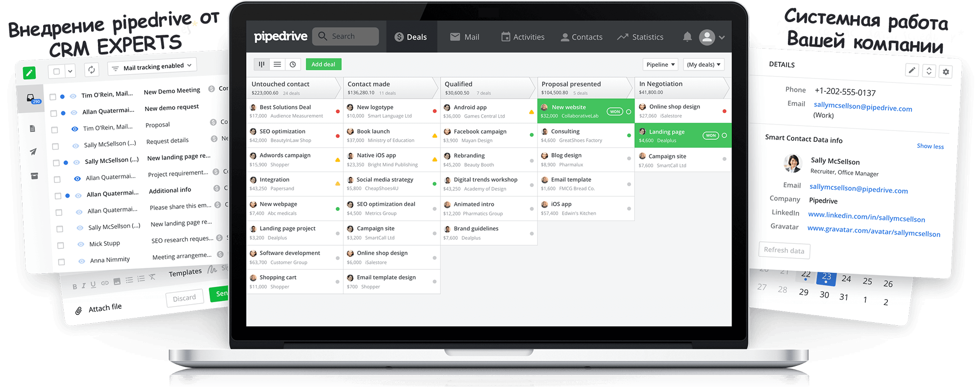The image size is (980, 387).
Task: Open the archive box icon in mail sidebar
Action: [x=34, y=176]
